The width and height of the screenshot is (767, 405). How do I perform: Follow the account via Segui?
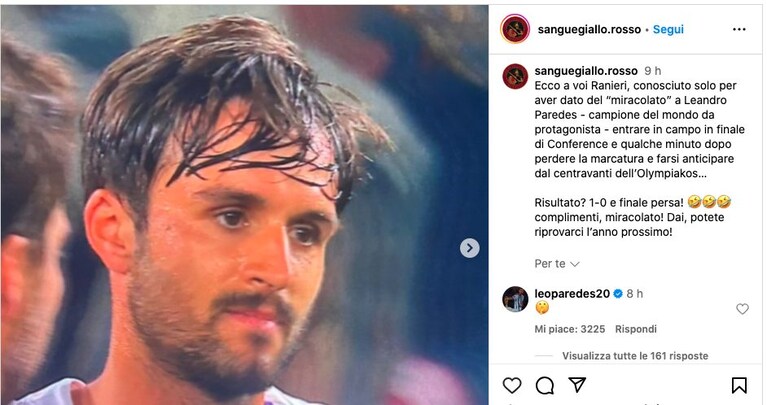coord(668,29)
